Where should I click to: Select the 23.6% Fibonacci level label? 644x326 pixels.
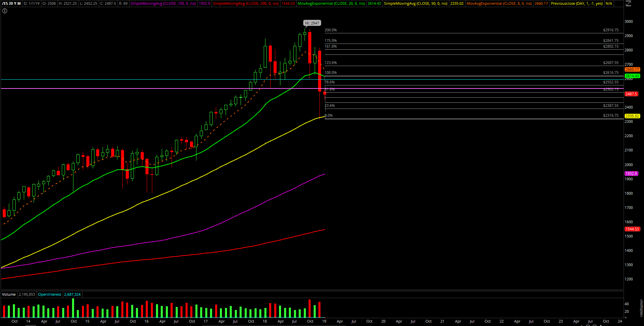(330, 105)
